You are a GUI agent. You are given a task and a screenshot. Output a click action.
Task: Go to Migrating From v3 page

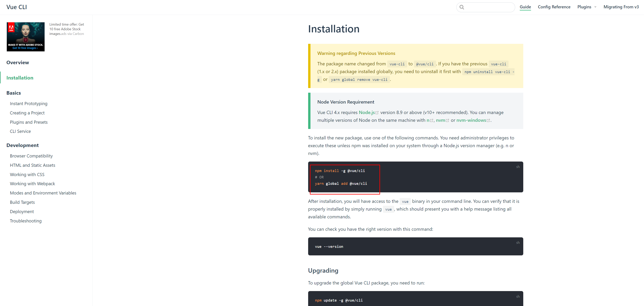click(x=621, y=7)
